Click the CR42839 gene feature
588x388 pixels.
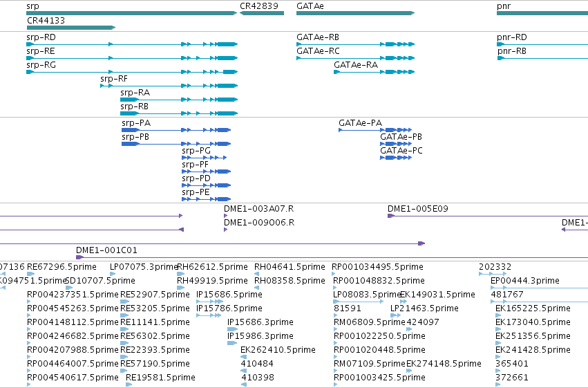262,13
